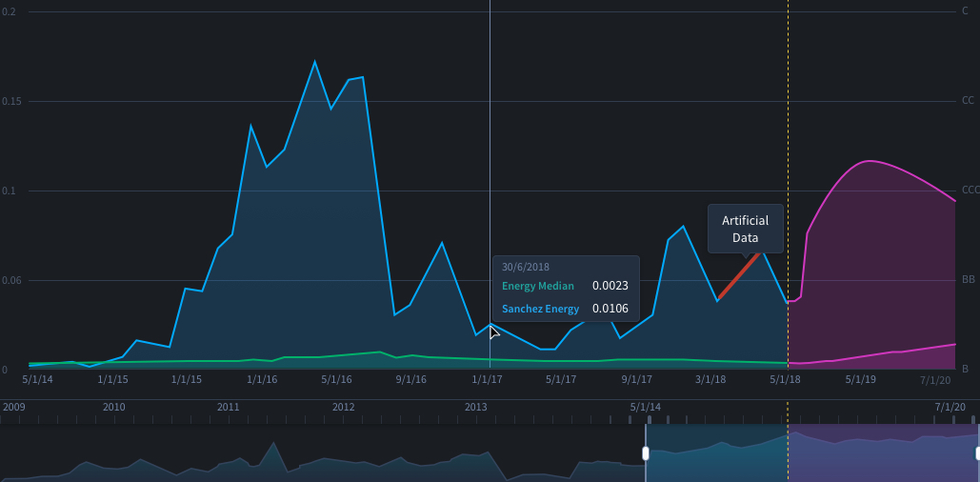Click the BB rating axis label
The image size is (980, 482).
coord(968,280)
